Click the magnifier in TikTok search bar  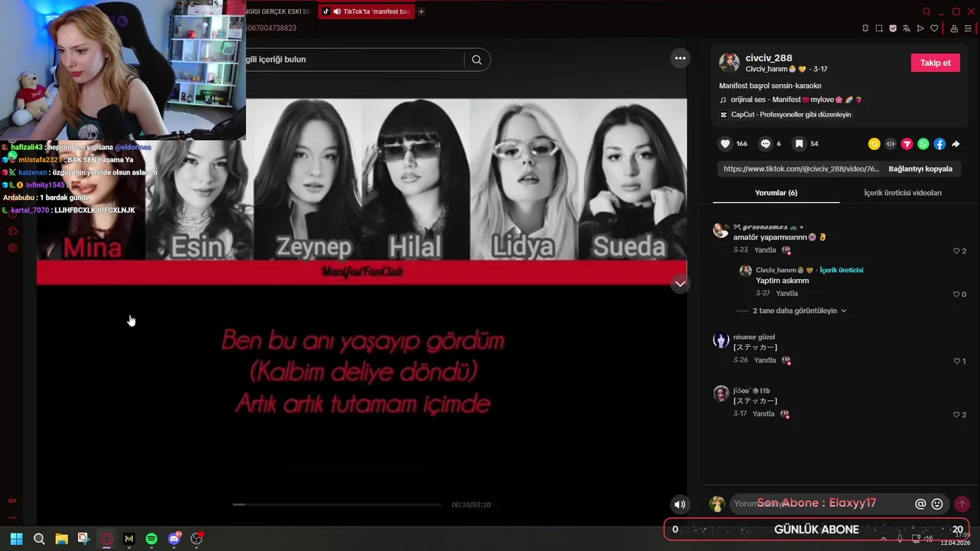click(x=477, y=60)
